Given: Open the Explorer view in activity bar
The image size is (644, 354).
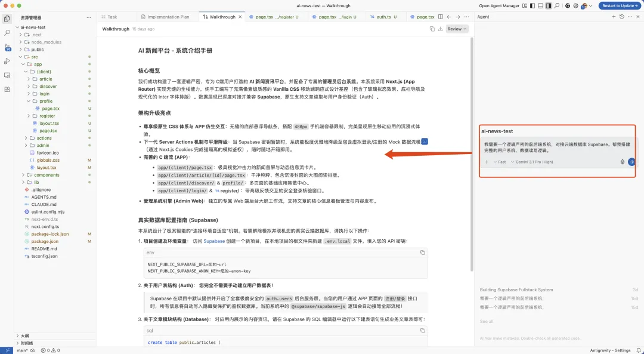Looking at the screenshot, I should coord(7,19).
